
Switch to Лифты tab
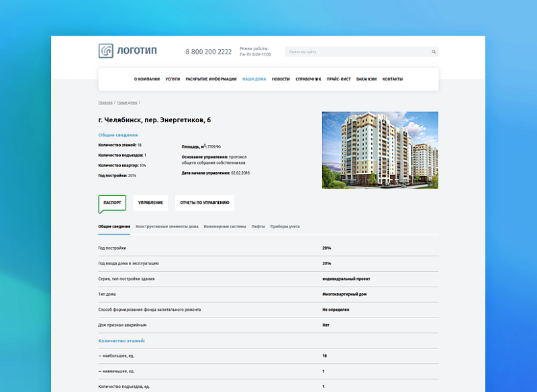click(x=258, y=227)
